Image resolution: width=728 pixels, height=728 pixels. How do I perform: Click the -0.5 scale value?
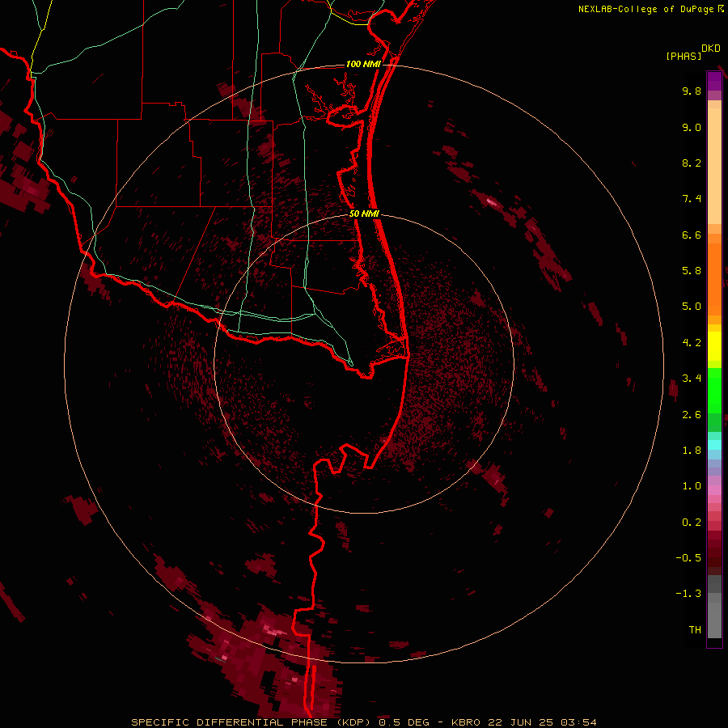pyautogui.click(x=688, y=558)
